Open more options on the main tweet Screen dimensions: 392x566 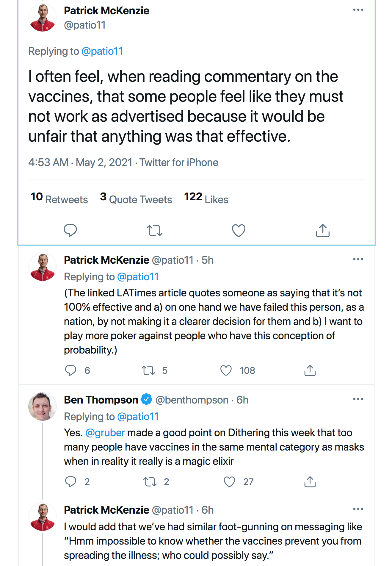(358, 10)
